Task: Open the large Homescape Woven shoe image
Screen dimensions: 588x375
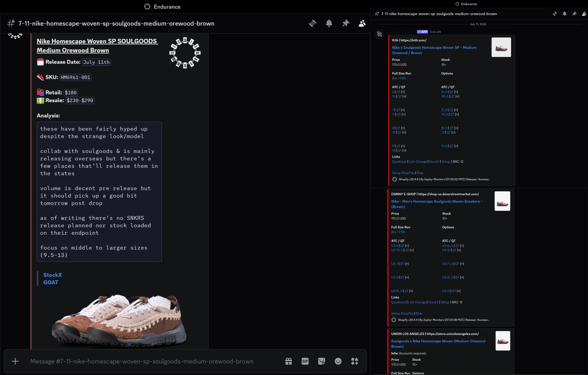Action: tap(119, 321)
